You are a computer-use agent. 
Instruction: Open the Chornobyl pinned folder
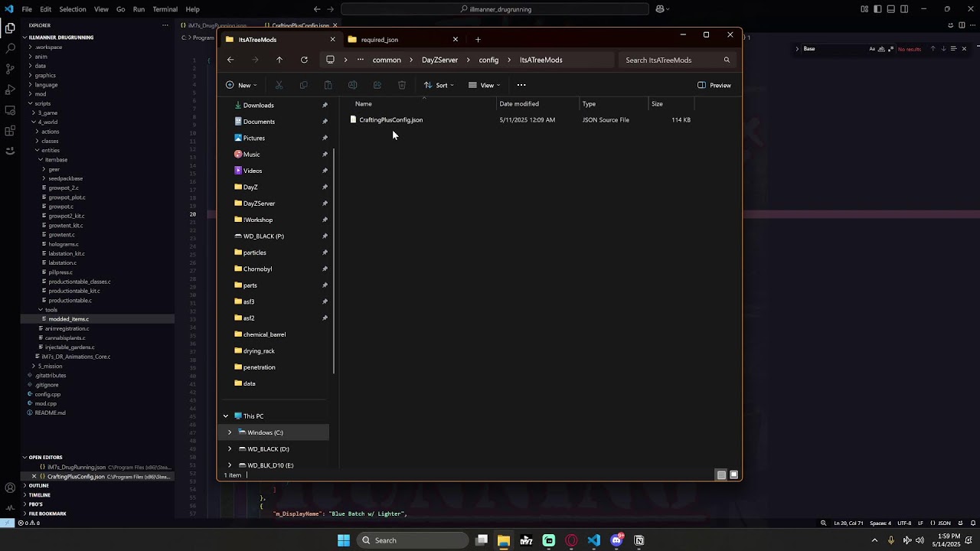(x=257, y=269)
